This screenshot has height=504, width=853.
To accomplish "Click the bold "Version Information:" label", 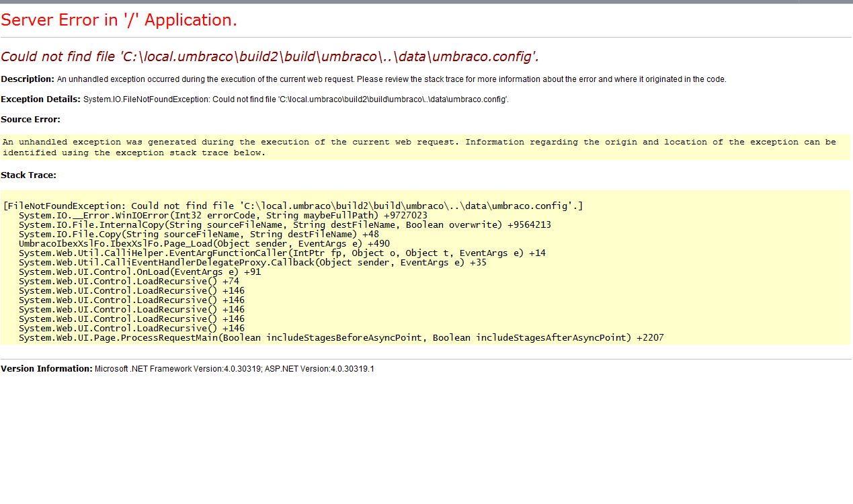I will pyautogui.click(x=46, y=369).
